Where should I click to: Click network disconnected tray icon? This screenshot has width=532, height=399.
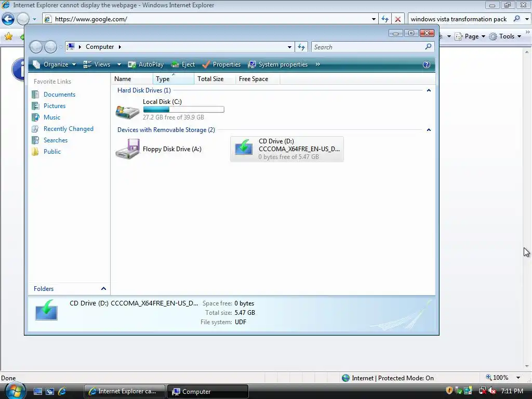pos(482,391)
